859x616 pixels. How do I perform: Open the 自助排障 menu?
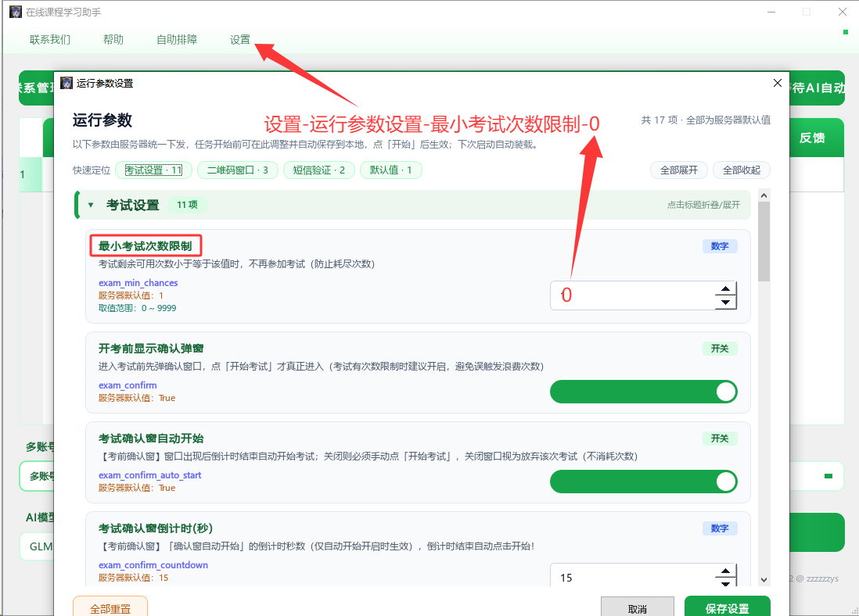[176, 39]
